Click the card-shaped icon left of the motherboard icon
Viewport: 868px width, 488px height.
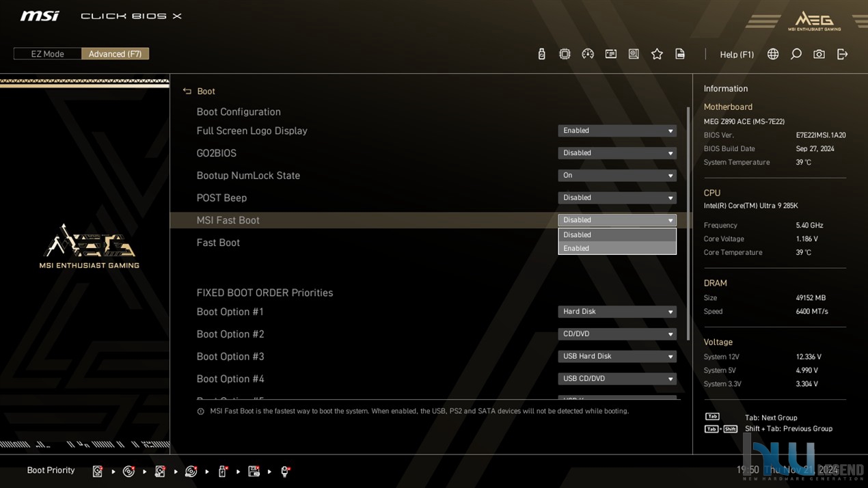point(611,54)
